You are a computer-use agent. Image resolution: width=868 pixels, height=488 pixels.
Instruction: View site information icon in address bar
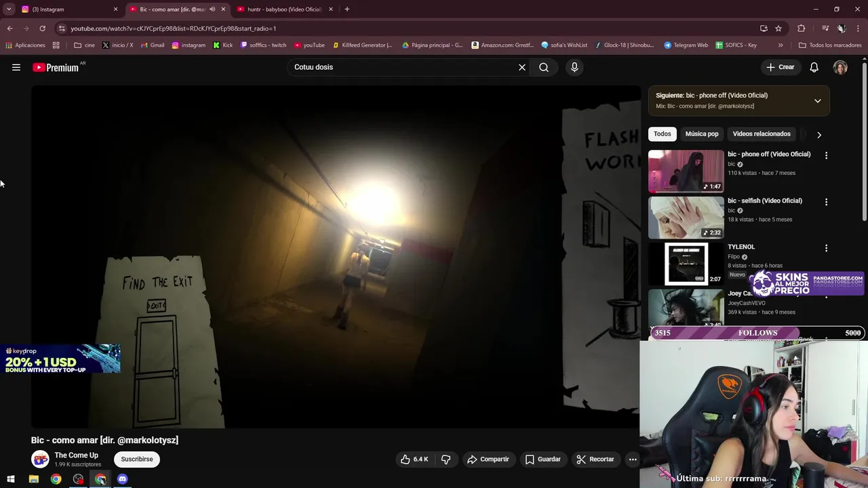tap(62, 28)
